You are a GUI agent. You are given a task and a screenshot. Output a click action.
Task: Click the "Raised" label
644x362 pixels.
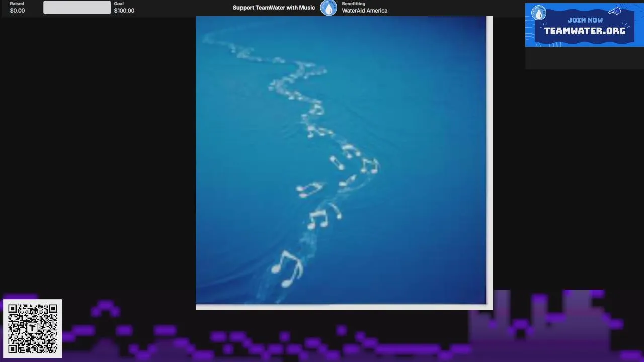pos(17,4)
